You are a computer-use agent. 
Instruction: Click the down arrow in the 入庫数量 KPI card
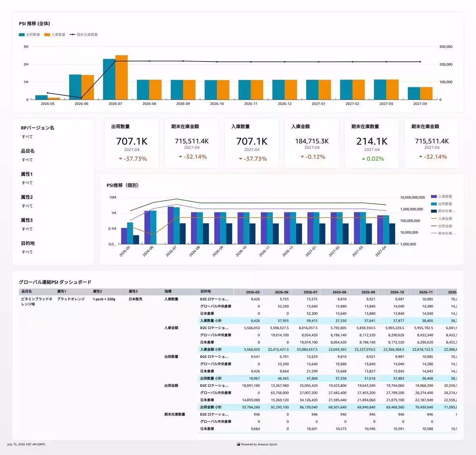click(240, 159)
